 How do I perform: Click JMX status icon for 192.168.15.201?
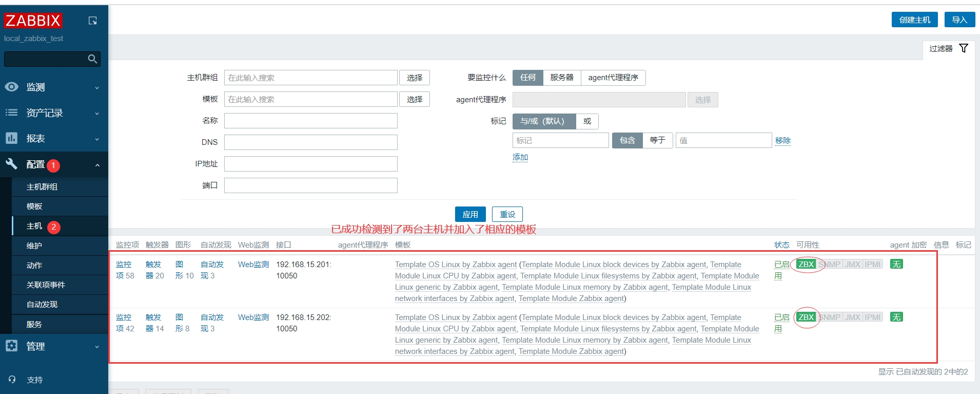[x=853, y=264]
